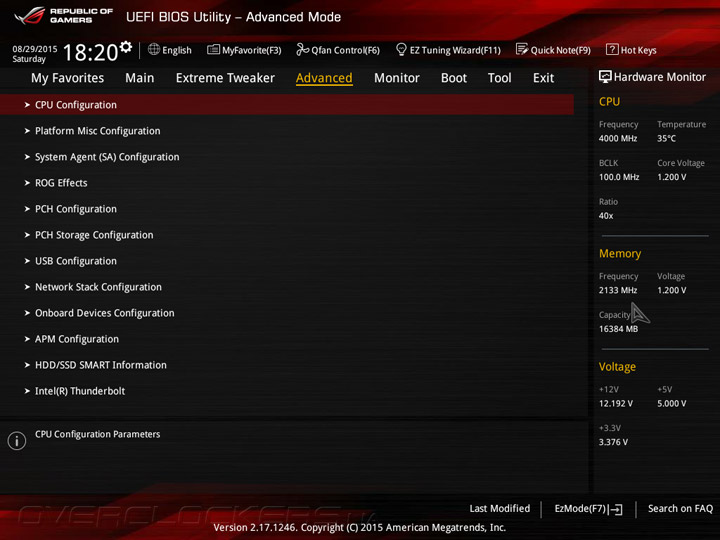Click the Quick Note pencil icon
This screenshot has height=540, width=720.
point(522,50)
